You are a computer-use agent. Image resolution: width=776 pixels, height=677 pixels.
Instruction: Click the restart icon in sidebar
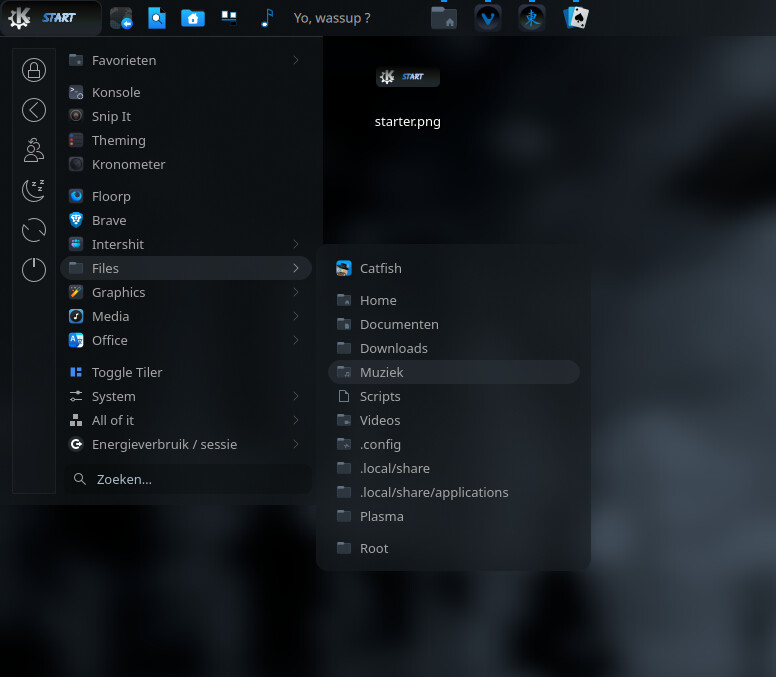tap(34, 230)
